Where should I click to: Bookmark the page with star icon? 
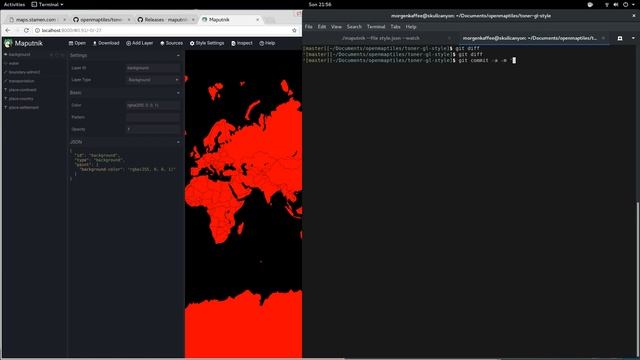coord(294,30)
